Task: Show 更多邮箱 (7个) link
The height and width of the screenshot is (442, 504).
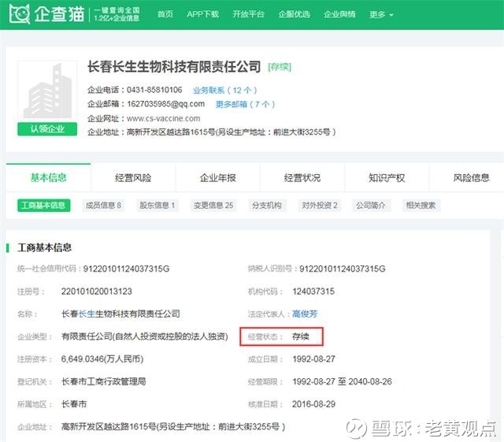Action: (245, 104)
